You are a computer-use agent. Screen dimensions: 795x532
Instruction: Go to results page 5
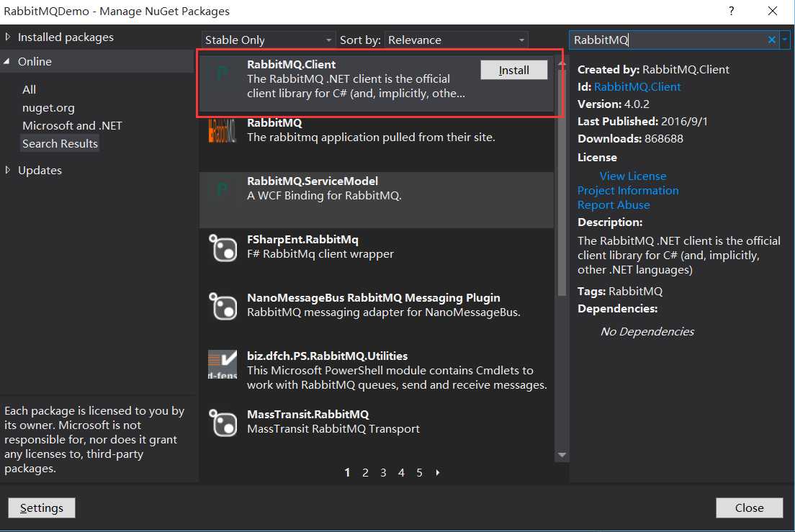pyautogui.click(x=419, y=473)
